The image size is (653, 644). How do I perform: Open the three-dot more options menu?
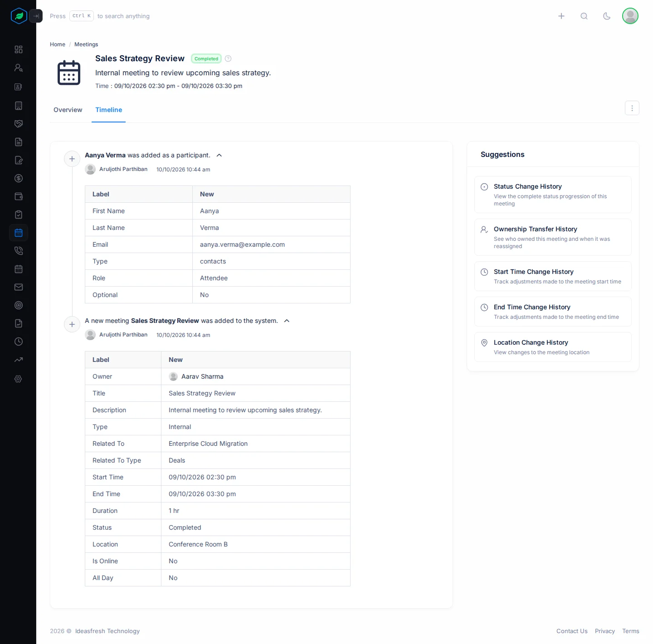(x=632, y=108)
